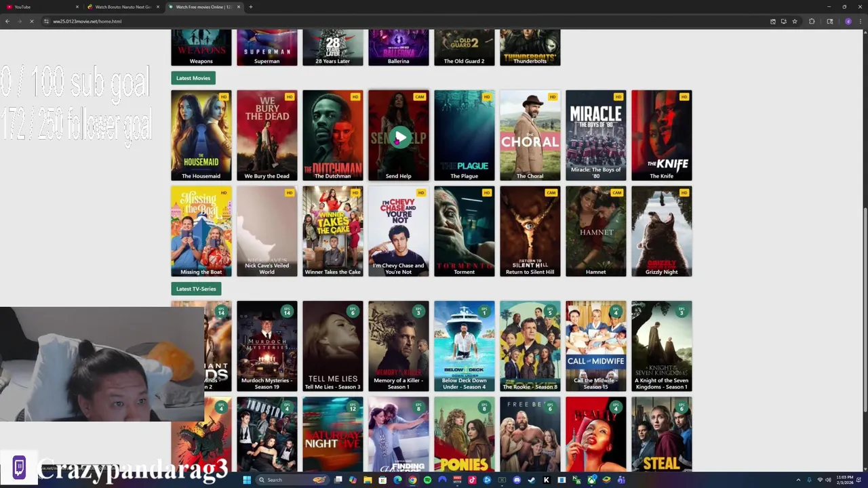868x488 pixels.
Task: Open Tell Me Lies Season 3
Action: [x=333, y=346]
